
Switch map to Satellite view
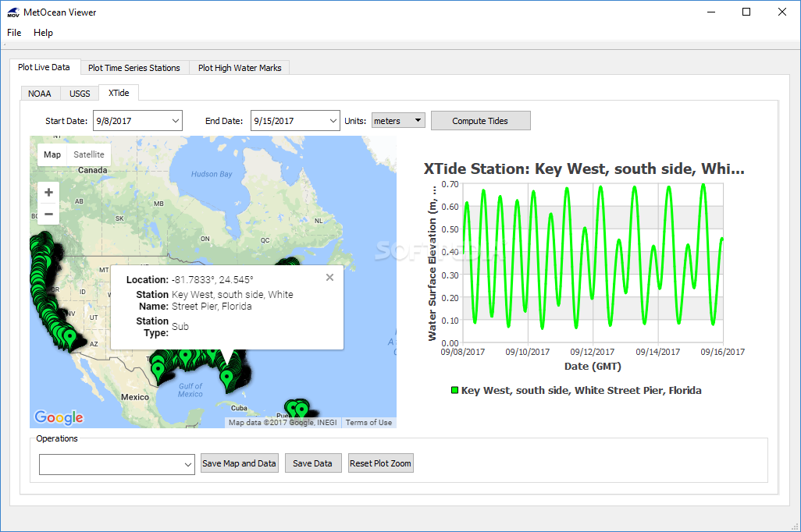coord(89,154)
